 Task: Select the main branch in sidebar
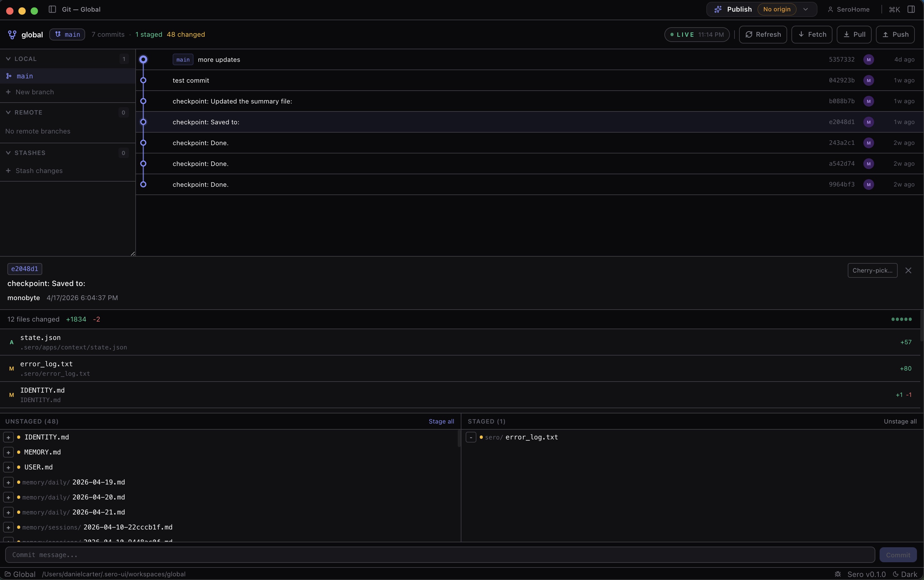[x=25, y=76]
